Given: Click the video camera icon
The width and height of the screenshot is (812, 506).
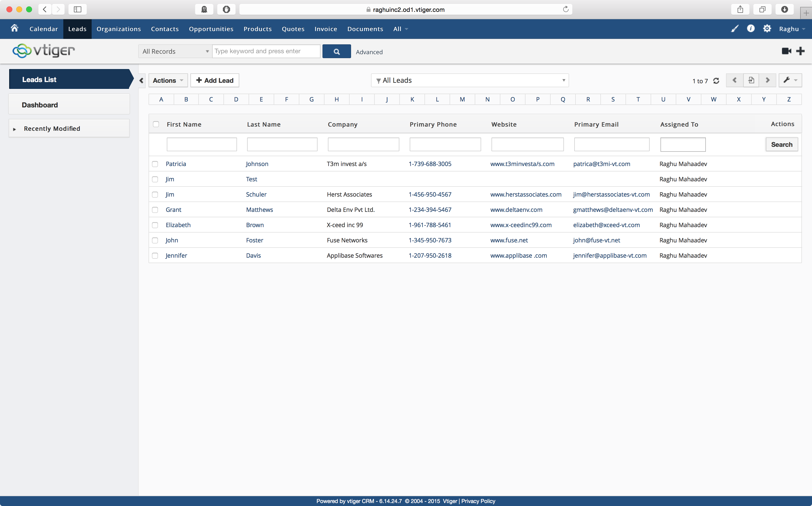Looking at the screenshot, I should 786,51.
